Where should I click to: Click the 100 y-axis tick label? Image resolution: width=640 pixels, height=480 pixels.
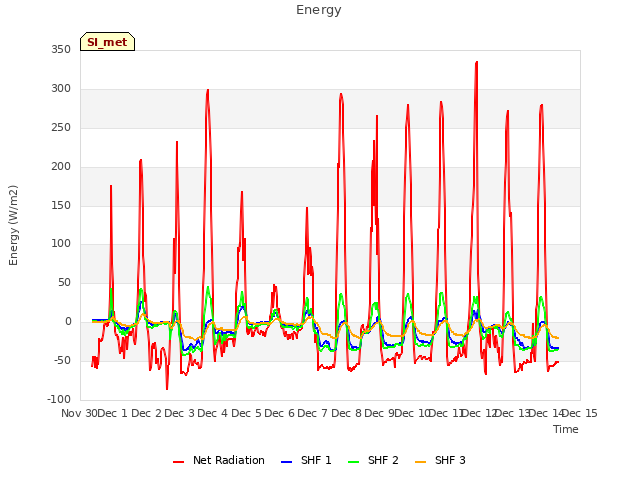pyautogui.click(x=61, y=244)
